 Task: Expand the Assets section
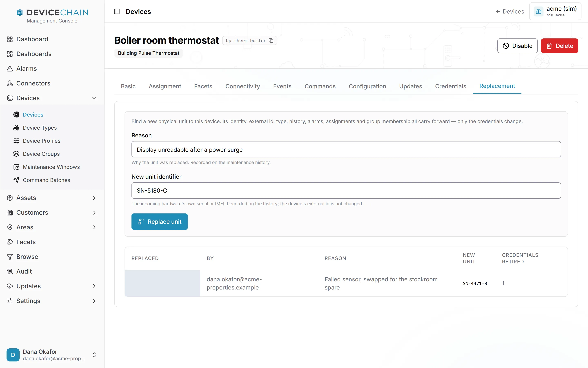click(94, 198)
